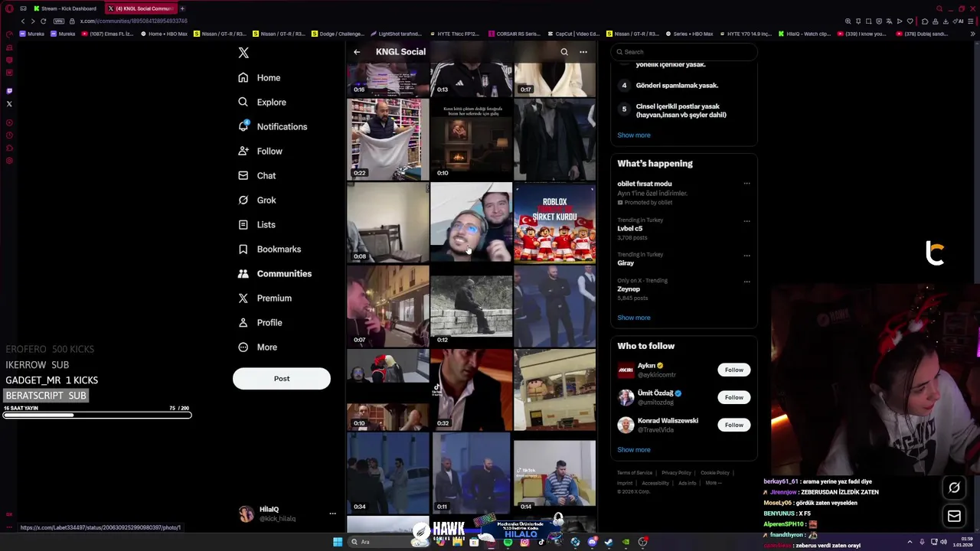Click the X Search input field
Viewport: 980px width, 551px height.
click(684, 52)
